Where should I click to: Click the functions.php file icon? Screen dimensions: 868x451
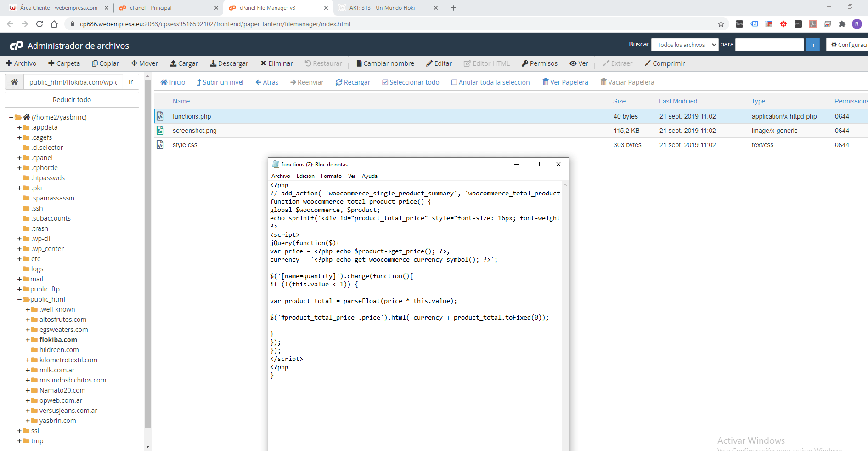(x=160, y=116)
